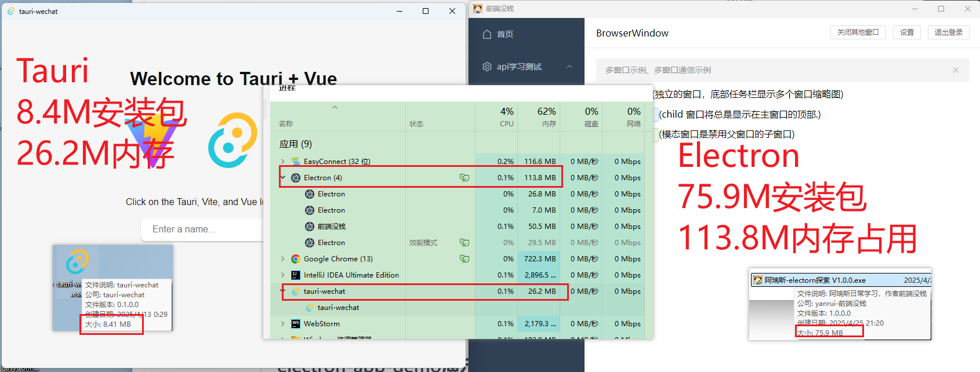980x372 pixels.
Task: Select the 阿瑞斯-electorn探索 V1.0.0.exe file
Action: tap(840, 280)
